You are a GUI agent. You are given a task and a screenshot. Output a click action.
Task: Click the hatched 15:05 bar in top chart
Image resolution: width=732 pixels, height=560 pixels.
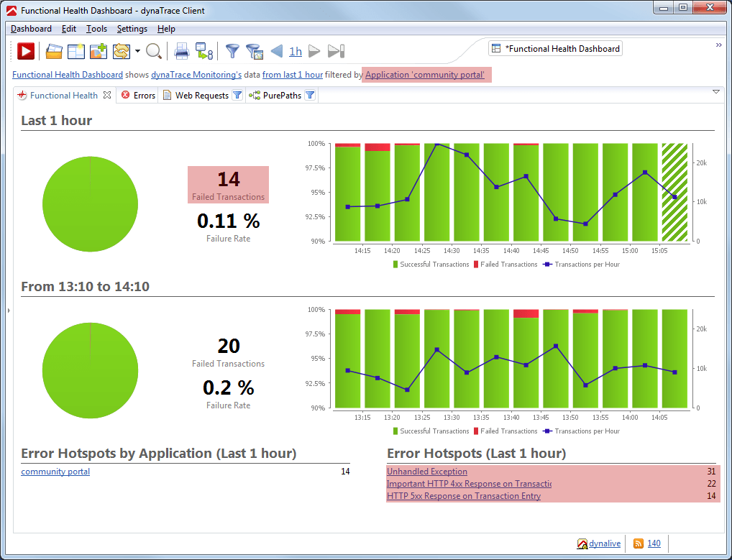(x=674, y=192)
